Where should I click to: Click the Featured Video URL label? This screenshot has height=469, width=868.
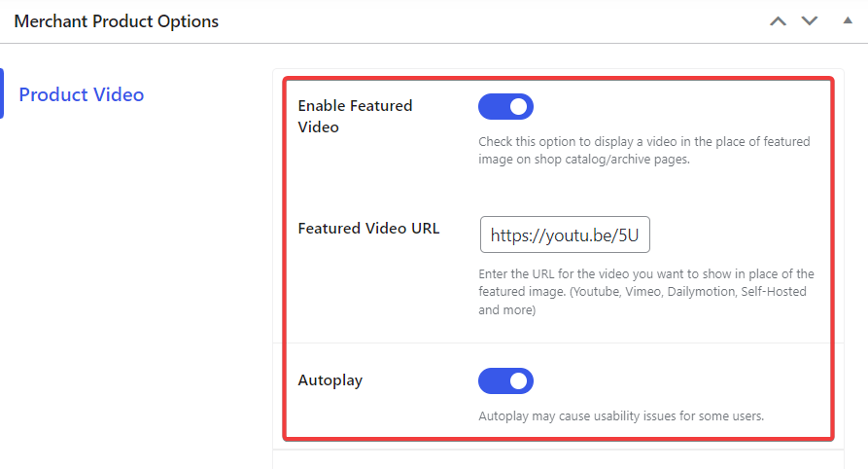click(x=368, y=229)
